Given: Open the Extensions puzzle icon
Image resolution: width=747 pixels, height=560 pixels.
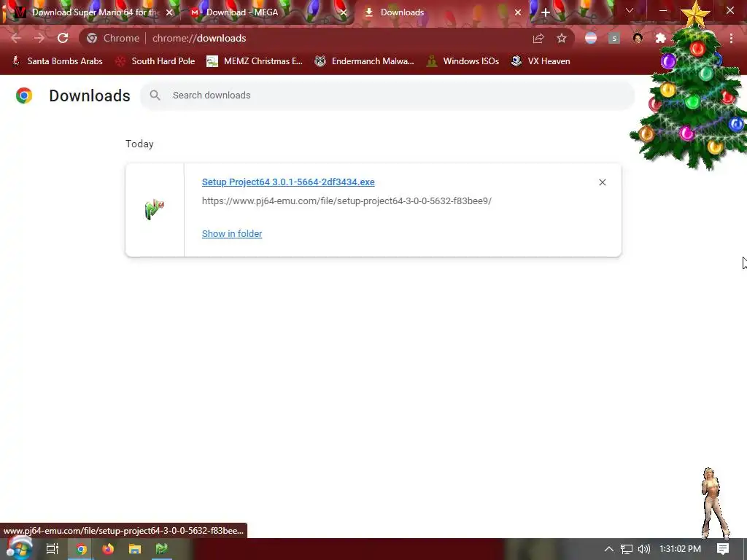Looking at the screenshot, I should [x=661, y=38].
